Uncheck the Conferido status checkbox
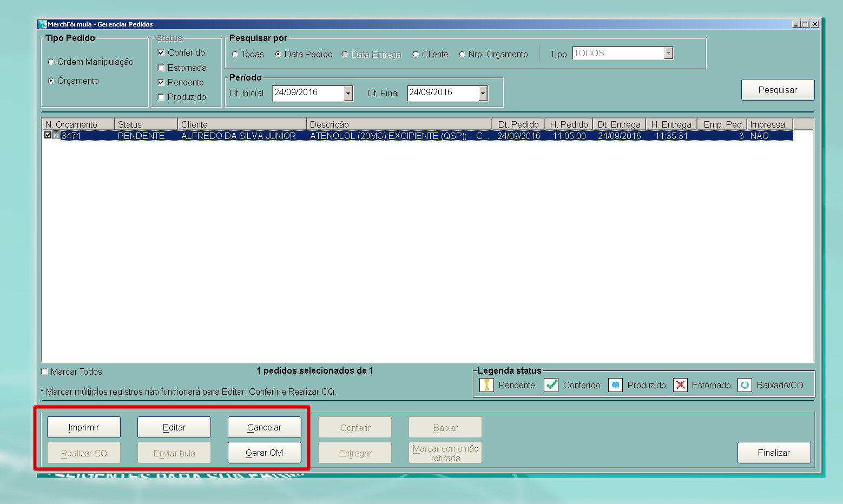Viewport: 843px width, 504px height. [x=161, y=53]
